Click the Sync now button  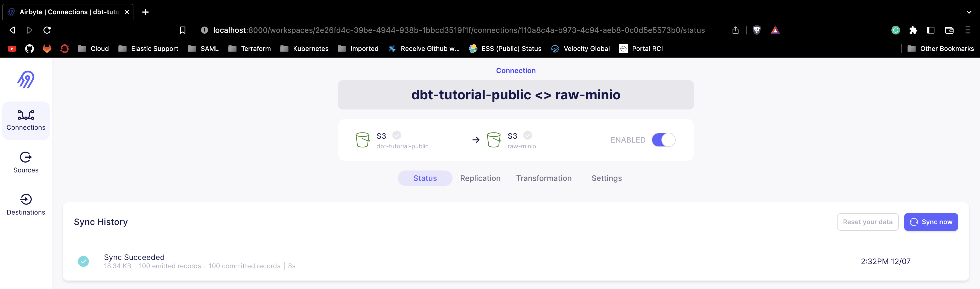[x=931, y=222]
